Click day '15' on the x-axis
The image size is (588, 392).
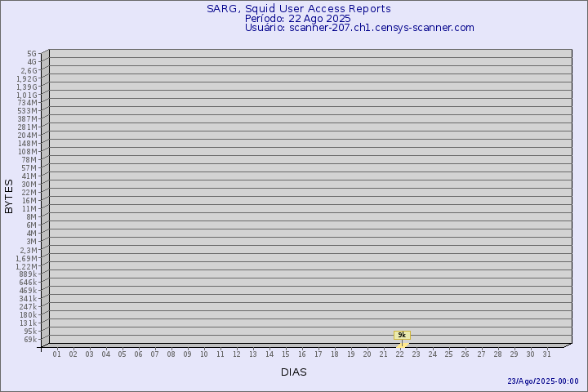tap(286, 354)
